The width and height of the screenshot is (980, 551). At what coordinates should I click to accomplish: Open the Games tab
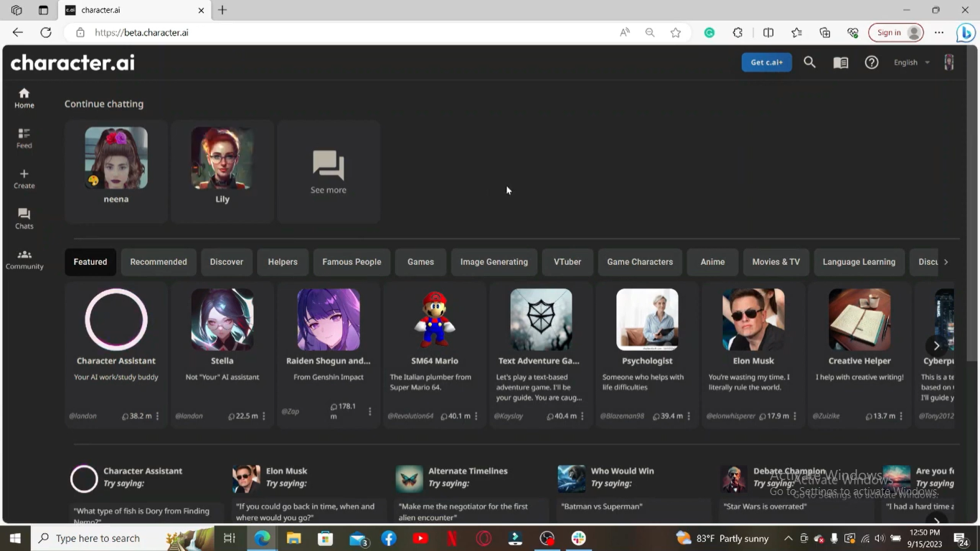click(420, 262)
